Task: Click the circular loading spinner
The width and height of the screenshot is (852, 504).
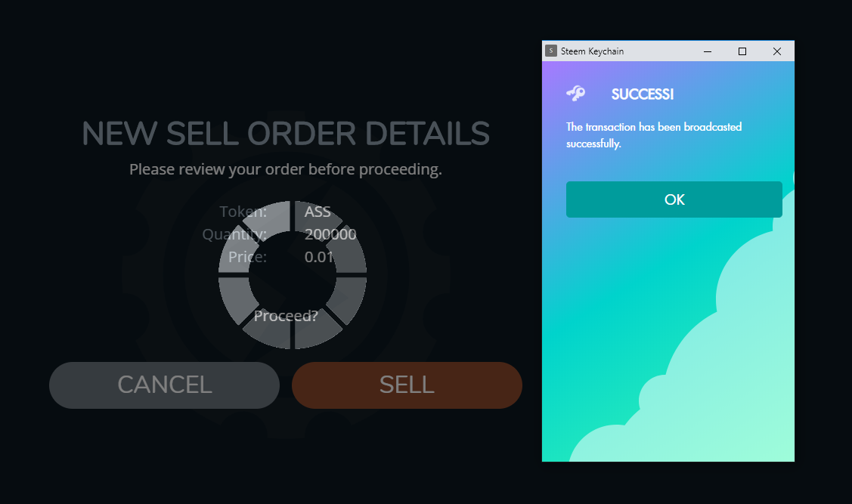Action: [x=293, y=275]
